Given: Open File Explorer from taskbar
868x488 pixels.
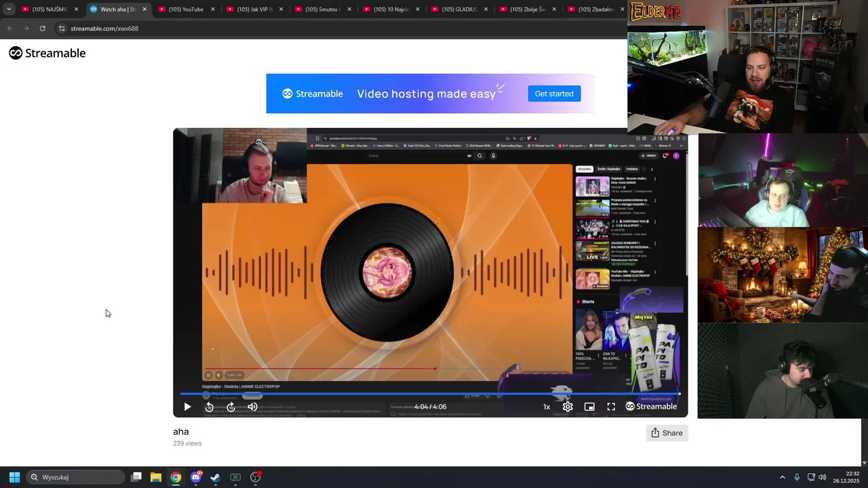Looking at the screenshot, I should [x=156, y=477].
